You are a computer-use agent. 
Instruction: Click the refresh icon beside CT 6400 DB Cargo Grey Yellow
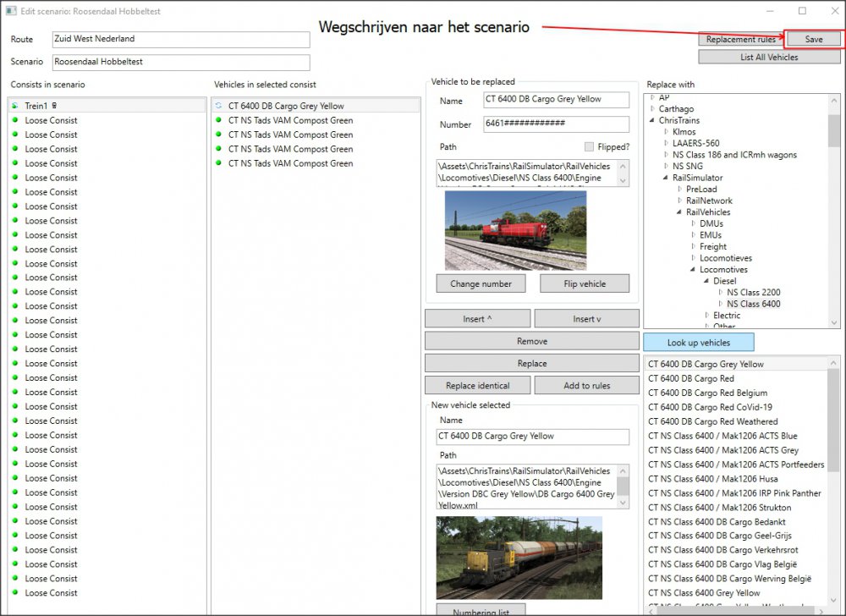[219, 107]
